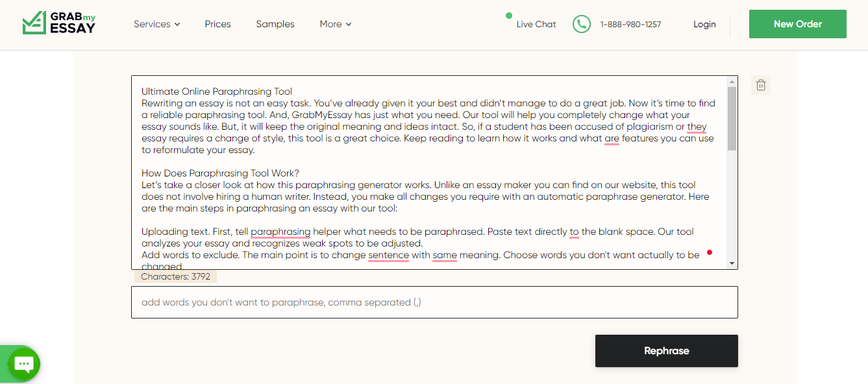The image size is (868, 384).
Task: Open the Login link
Action: coord(704,24)
